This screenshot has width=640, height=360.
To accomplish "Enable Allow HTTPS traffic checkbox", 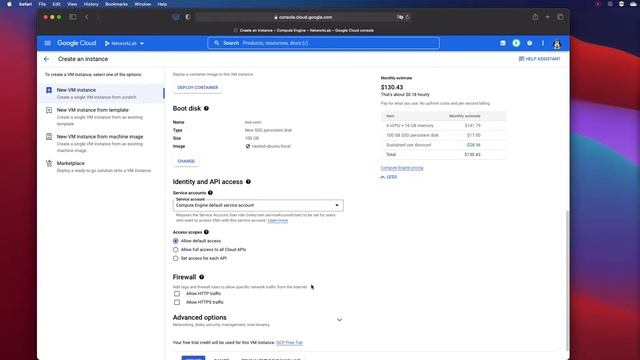I will [177, 302].
